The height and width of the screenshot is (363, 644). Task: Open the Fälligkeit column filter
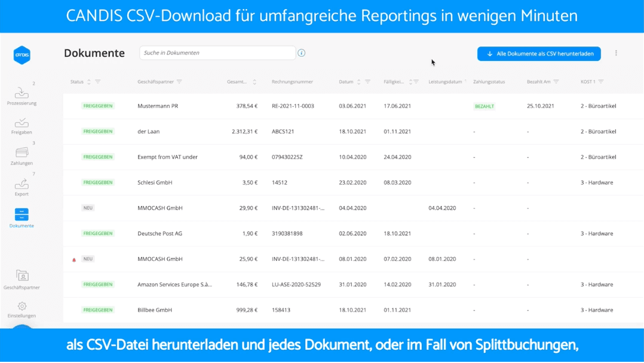click(x=416, y=82)
